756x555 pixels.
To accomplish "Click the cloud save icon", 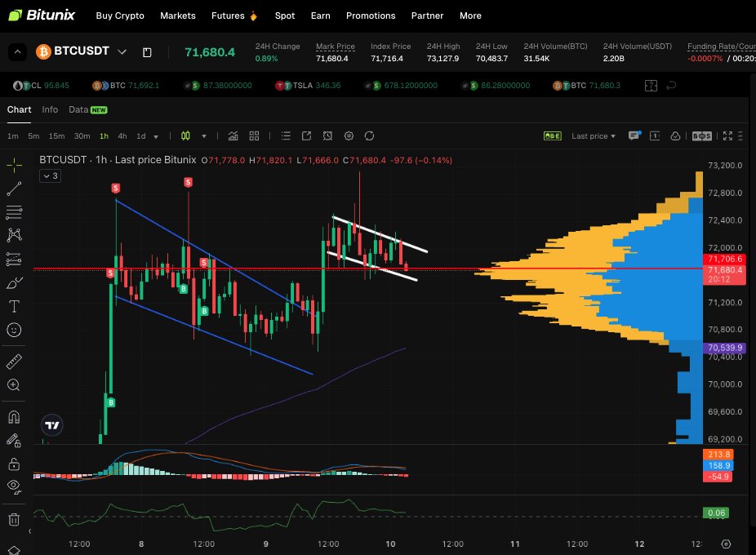I will 675,136.
